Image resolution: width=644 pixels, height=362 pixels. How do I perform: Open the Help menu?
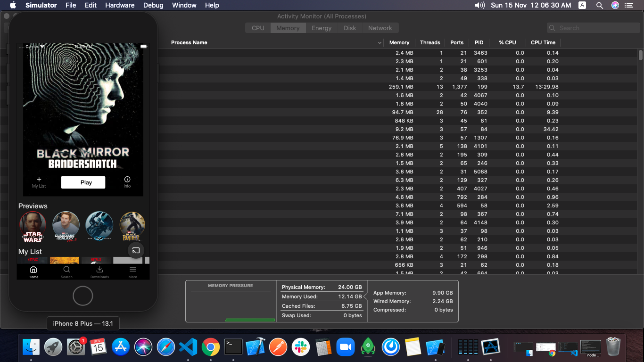click(x=212, y=5)
